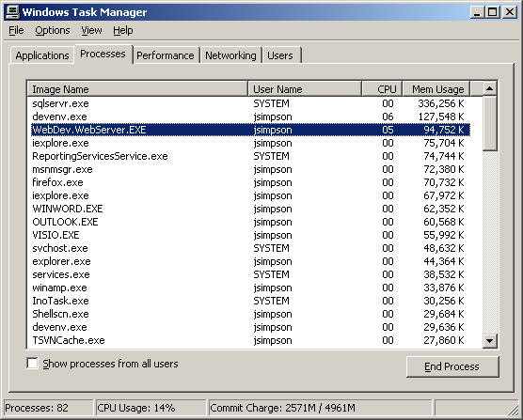Switch to the Performance tab
The width and height of the screenshot is (523, 420).
[166, 55]
